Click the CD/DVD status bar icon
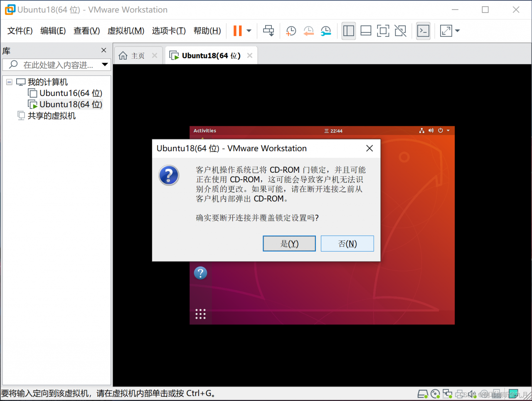Viewport: 532px width, 401px height. coord(435,394)
